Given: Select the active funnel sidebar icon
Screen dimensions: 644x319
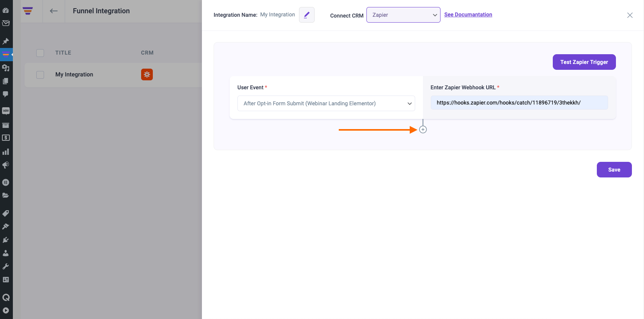Looking at the screenshot, I should [x=6, y=54].
